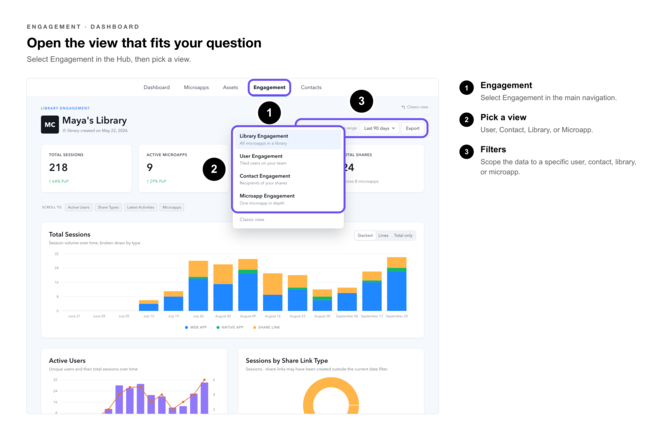The height and width of the screenshot is (431, 670).
Task: Switch Total Sessions chart to Total only
Action: (403, 235)
